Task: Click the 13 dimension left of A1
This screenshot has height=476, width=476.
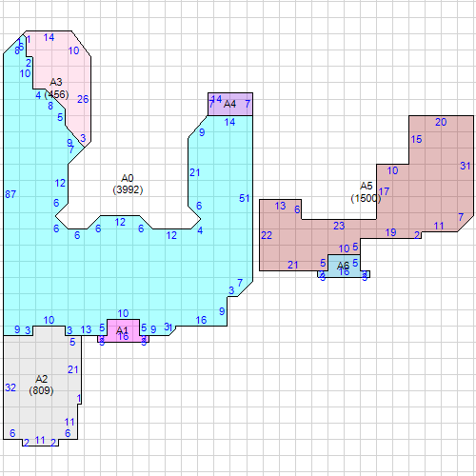Action: 86,329
